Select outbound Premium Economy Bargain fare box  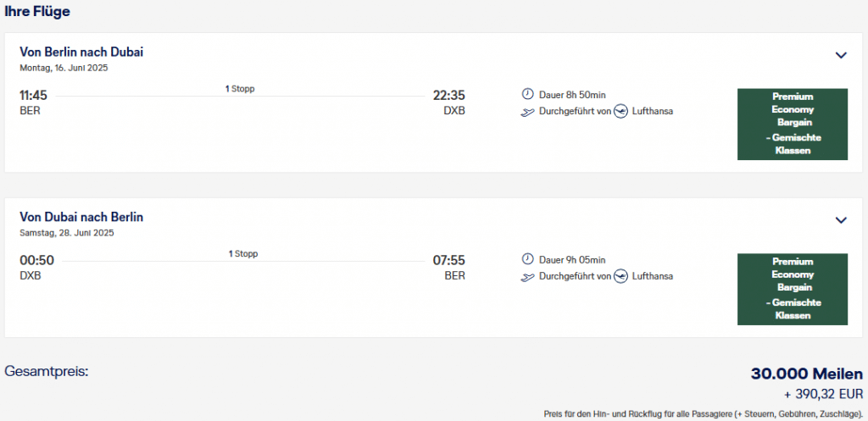(x=793, y=124)
